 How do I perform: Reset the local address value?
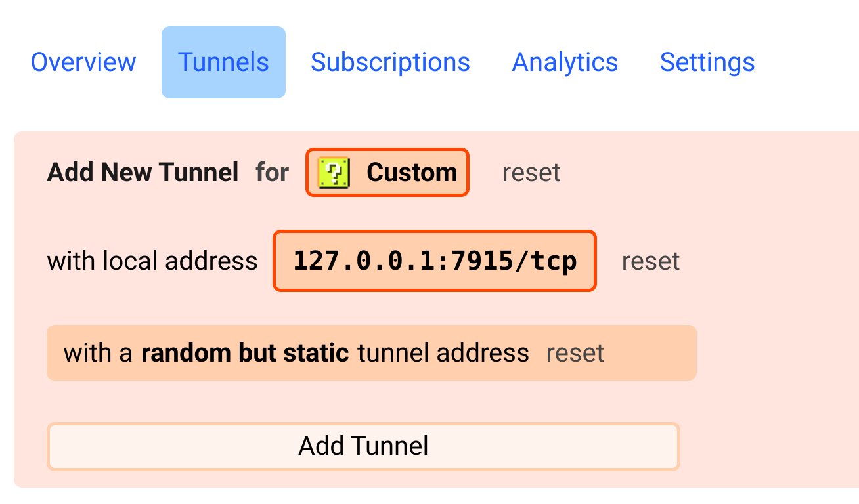coord(650,261)
